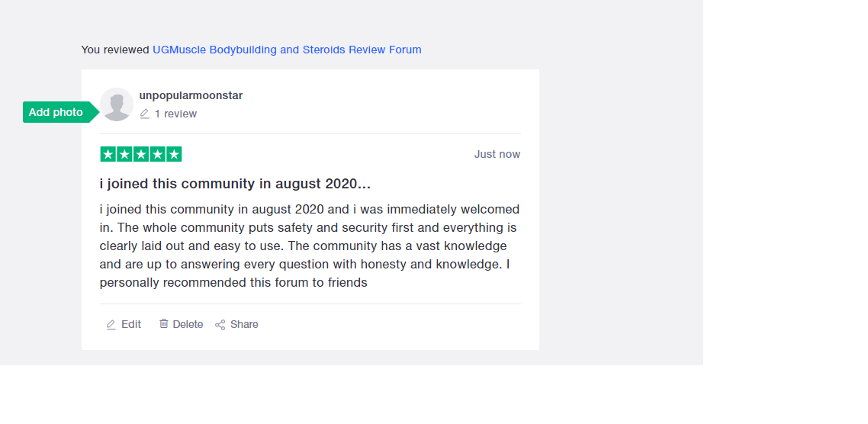Click the fourth green rating star

point(158,154)
